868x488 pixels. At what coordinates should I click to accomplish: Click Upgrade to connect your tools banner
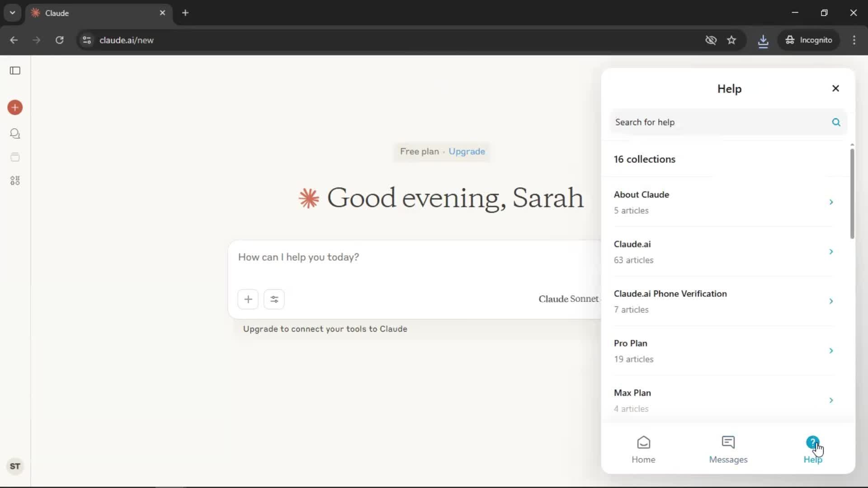tap(325, 329)
